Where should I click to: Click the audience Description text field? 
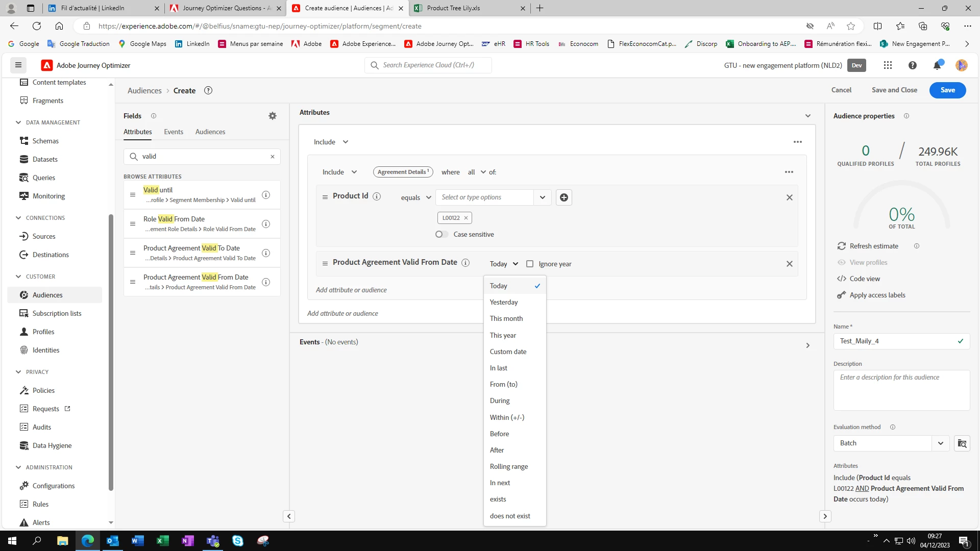901,390
